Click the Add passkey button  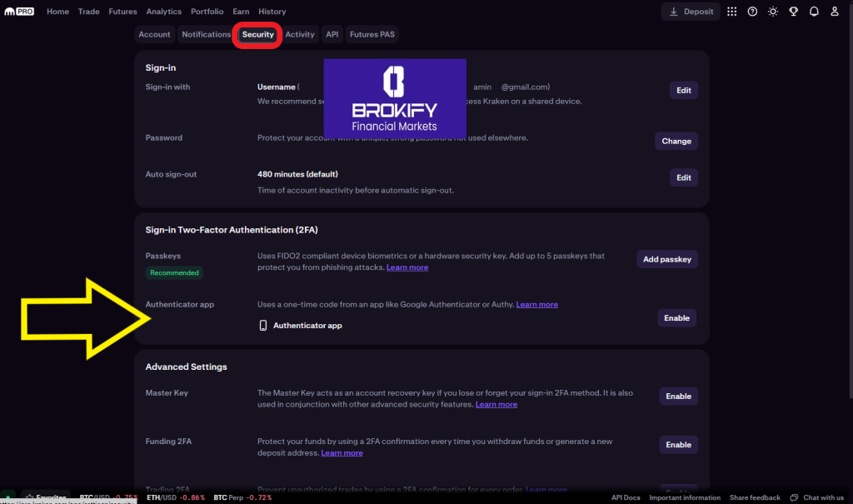(x=666, y=259)
